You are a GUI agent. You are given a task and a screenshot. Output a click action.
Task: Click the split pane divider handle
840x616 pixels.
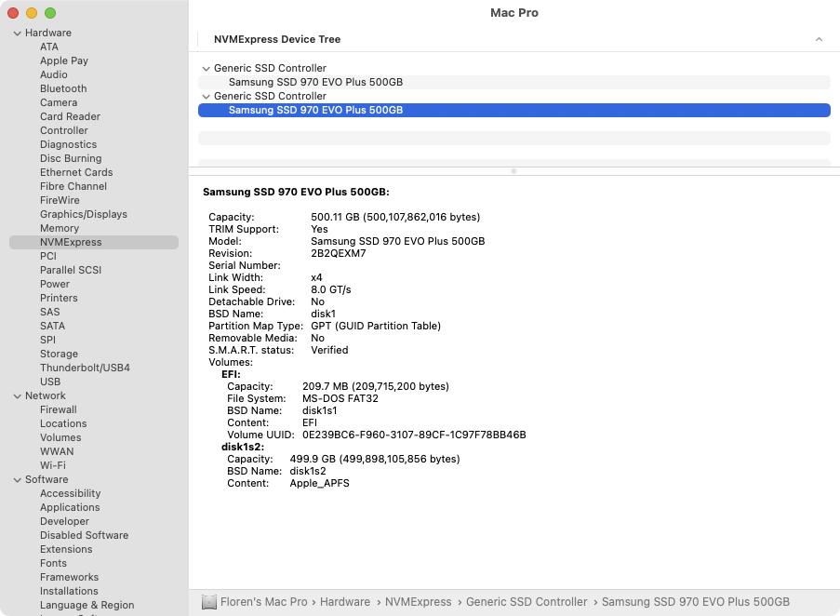point(513,171)
